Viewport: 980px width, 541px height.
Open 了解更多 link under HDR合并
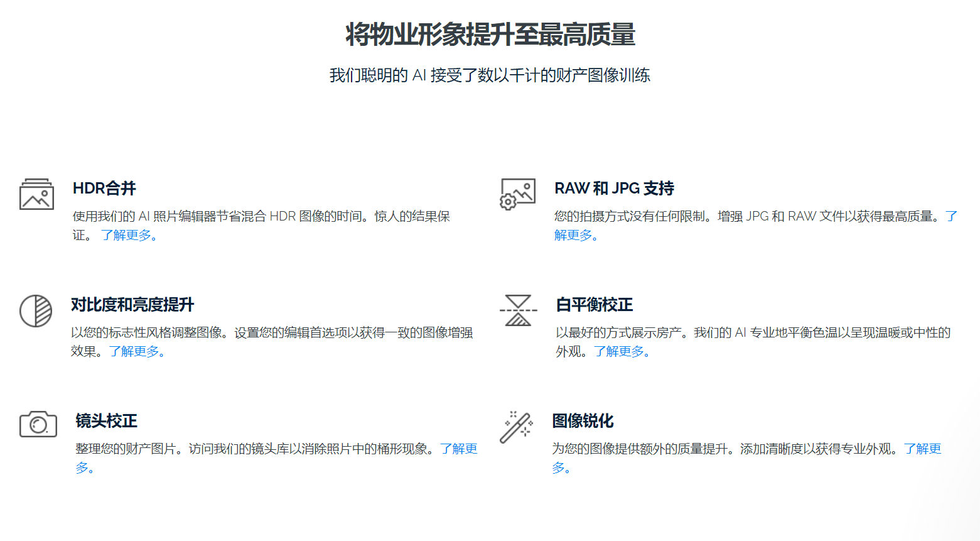point(129,236)
